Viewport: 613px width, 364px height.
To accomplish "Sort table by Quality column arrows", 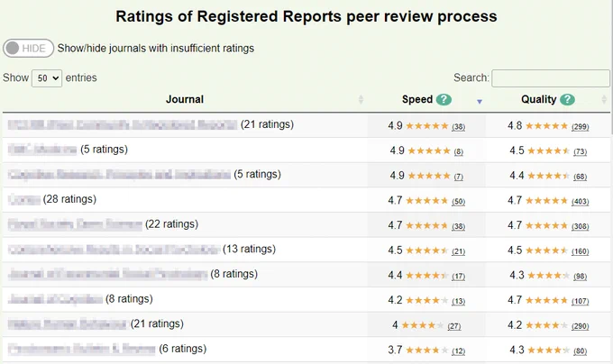I will tap(604, 100).
